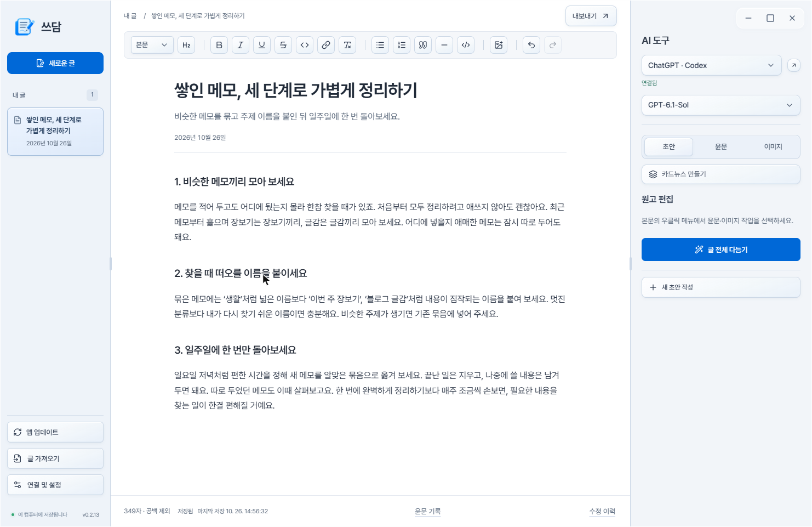Switch to the 초안 tab
This screenshot has width=812, height=527.
(x=669, y=147)
